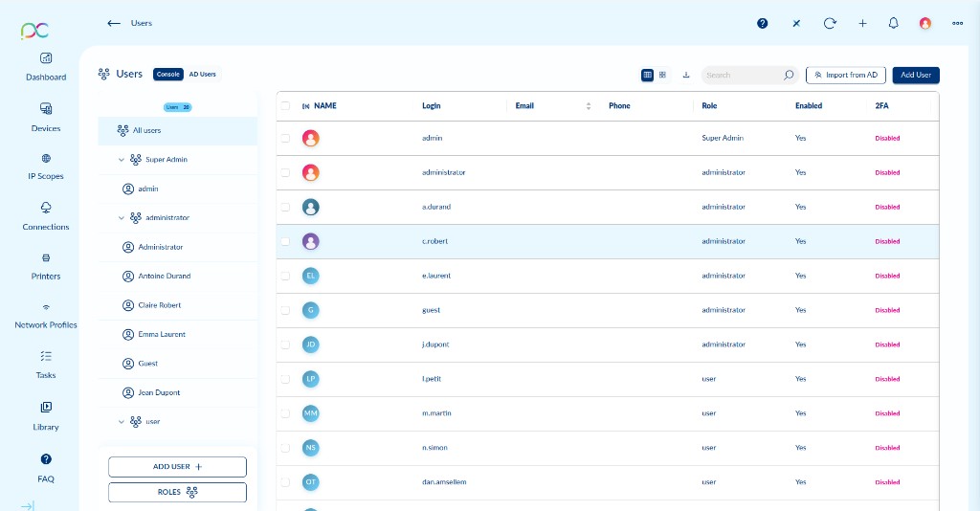Select All users in the tree
Screen dimensions: 980x511
[177, 130]
